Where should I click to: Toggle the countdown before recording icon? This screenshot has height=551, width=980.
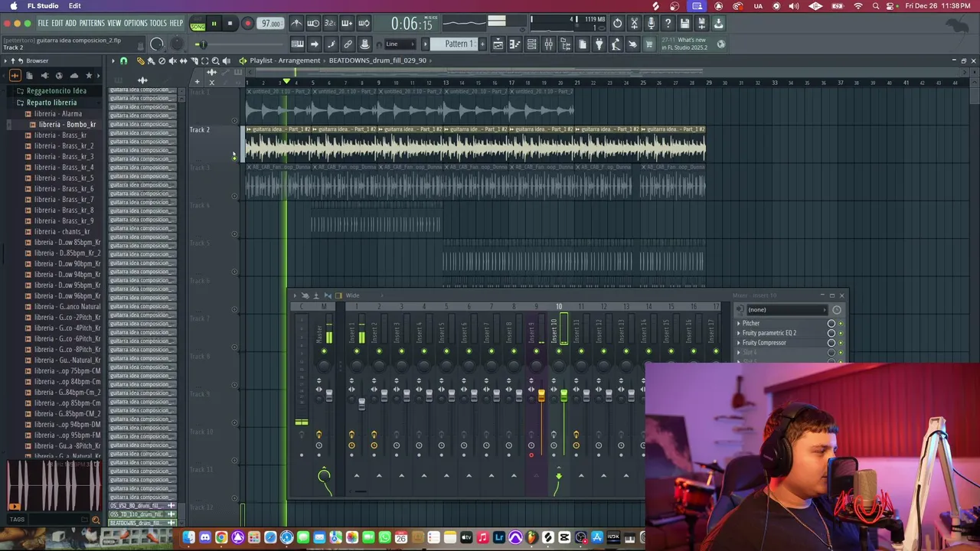pyautogui.click(x=330, y=23)
